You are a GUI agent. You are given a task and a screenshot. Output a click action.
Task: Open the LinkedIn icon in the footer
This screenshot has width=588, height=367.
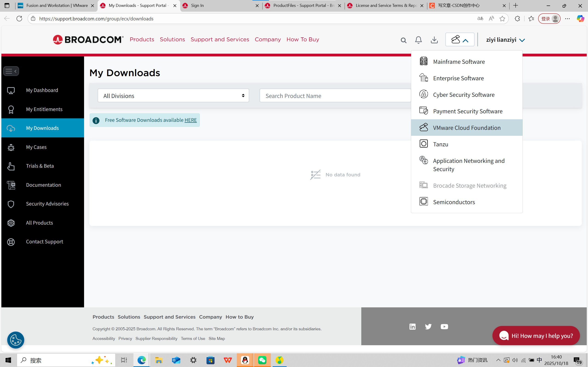[x=412, y=326]
